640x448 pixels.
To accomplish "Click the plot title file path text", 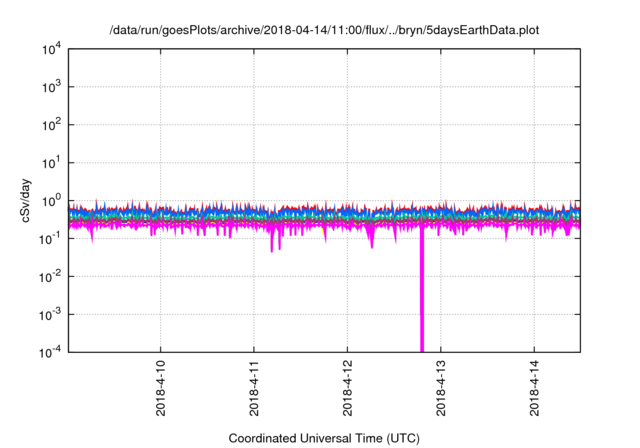I will (x=324, y=30).
